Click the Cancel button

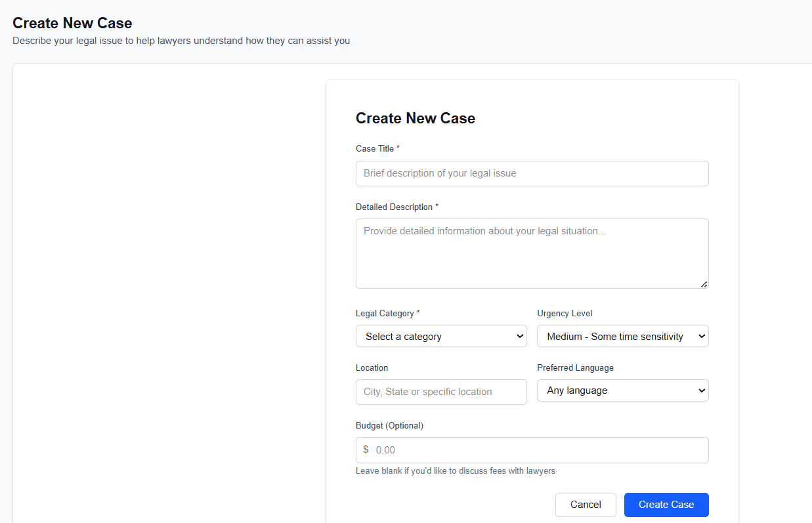(586, 505)
